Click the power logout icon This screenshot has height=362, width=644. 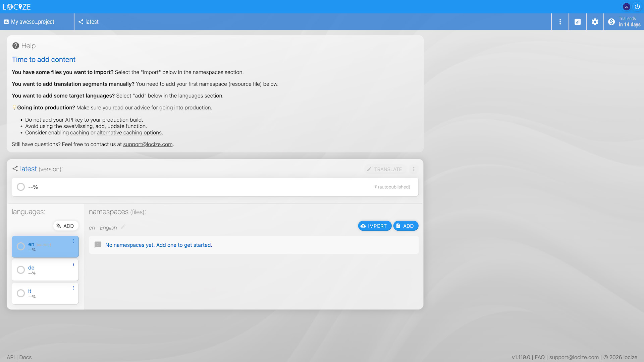pos(637,7)
